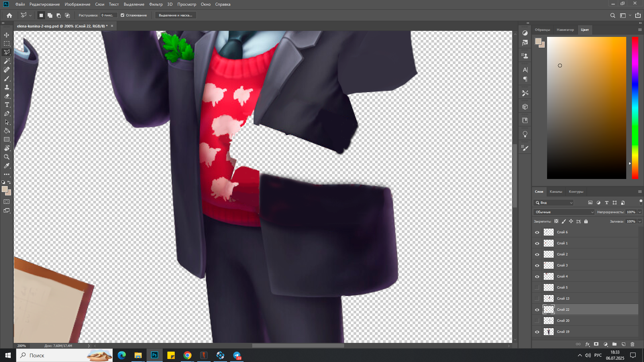Screen dimensions: 644x362
Task: Click the foreground color swatch in toolbar
Action: point(4,189)
